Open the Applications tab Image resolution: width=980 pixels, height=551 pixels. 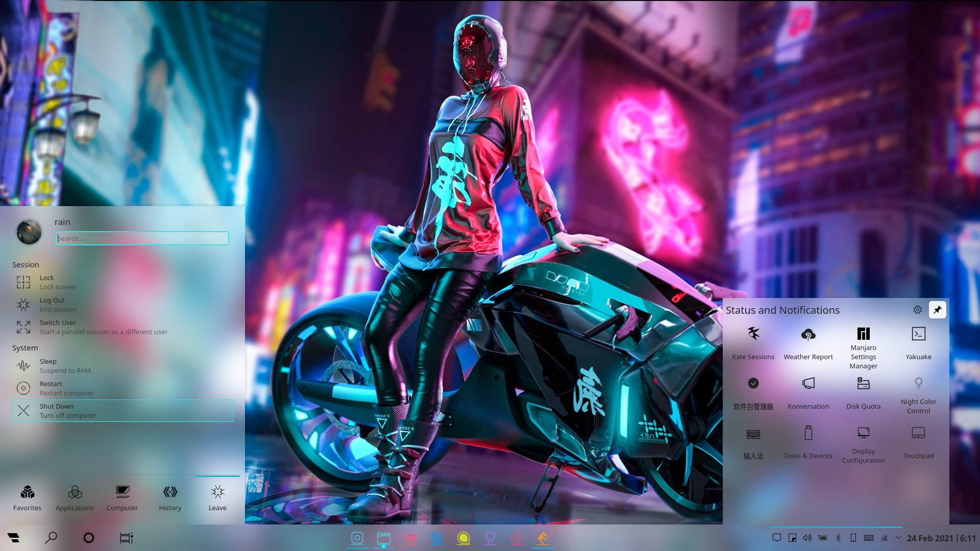point(75,498)
